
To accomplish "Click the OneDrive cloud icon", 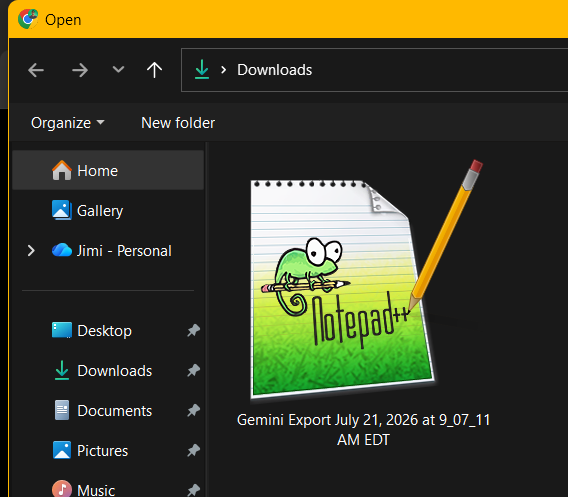I will click(x=62, y=250).
